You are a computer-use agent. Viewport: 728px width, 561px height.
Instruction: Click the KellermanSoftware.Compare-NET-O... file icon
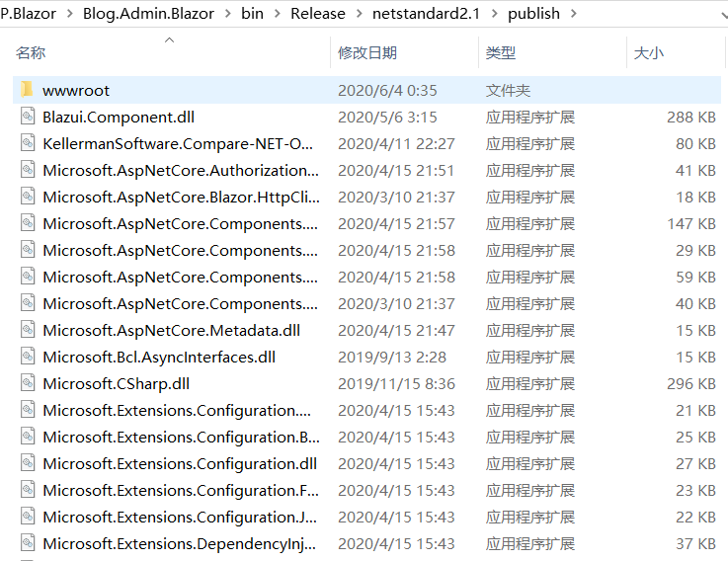28,142
